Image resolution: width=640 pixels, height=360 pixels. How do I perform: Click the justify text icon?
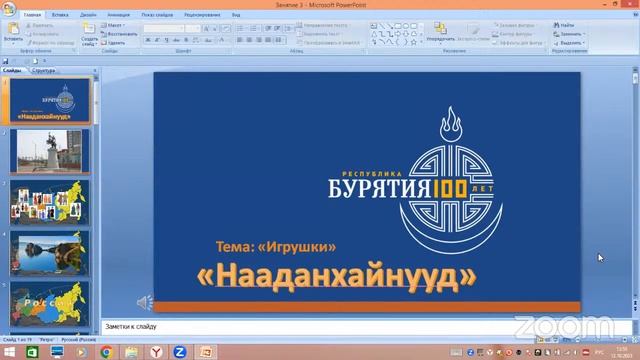[268, 40]
